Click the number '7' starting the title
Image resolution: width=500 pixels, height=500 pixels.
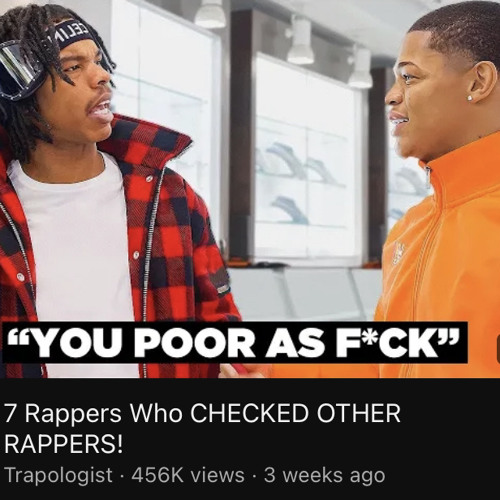(10, 413)
